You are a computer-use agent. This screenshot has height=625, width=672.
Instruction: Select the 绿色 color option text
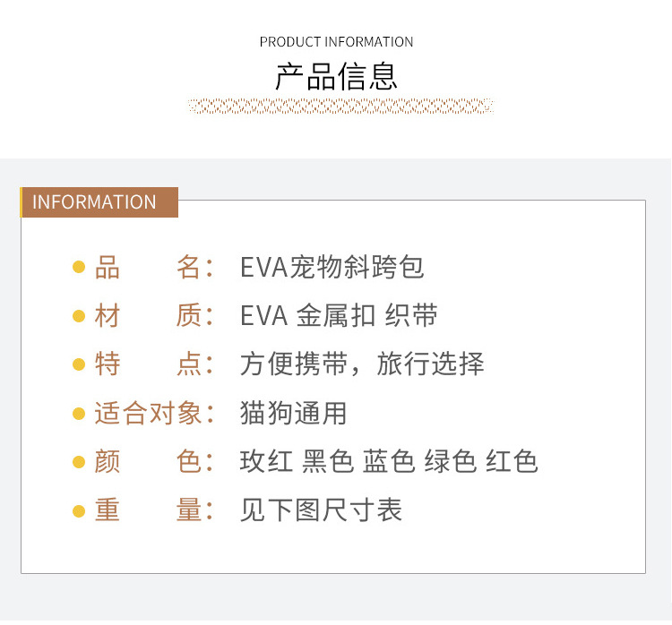point(451,462)
